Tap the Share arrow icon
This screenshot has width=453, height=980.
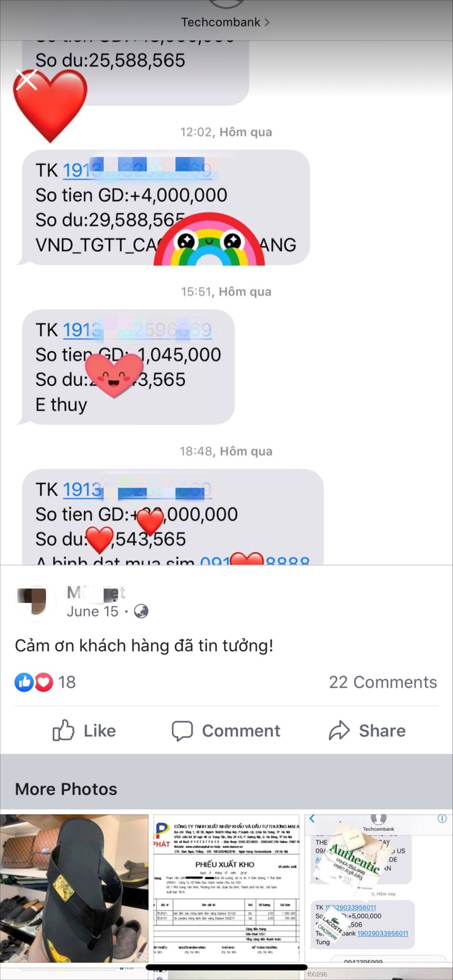(340, 730)
